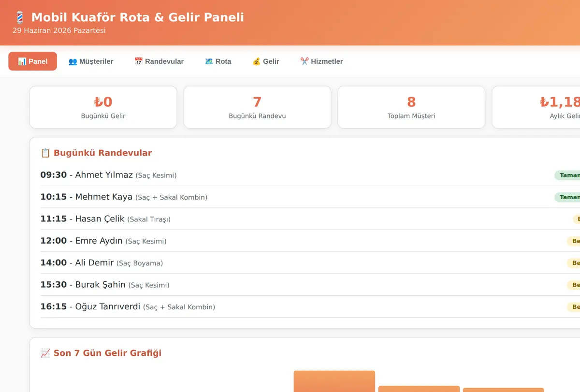Click the clipboard icon beside Bugünkü Randevular
Viewport: 580px width, 392px height.
click(x=45, y=153)
